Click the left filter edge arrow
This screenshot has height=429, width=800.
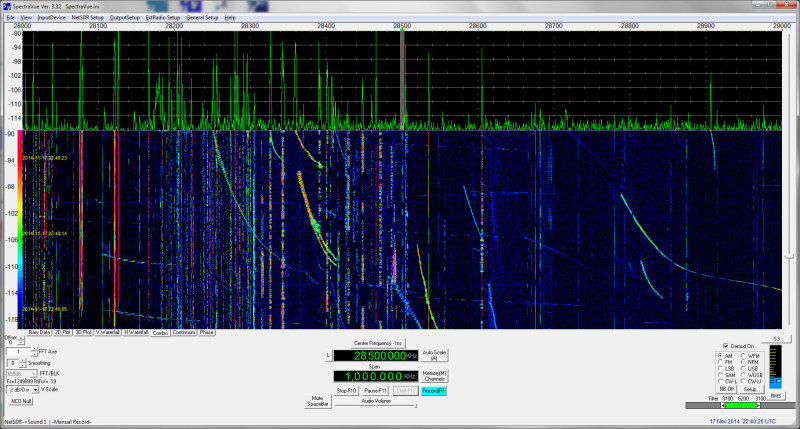click(x=722, y=406)
